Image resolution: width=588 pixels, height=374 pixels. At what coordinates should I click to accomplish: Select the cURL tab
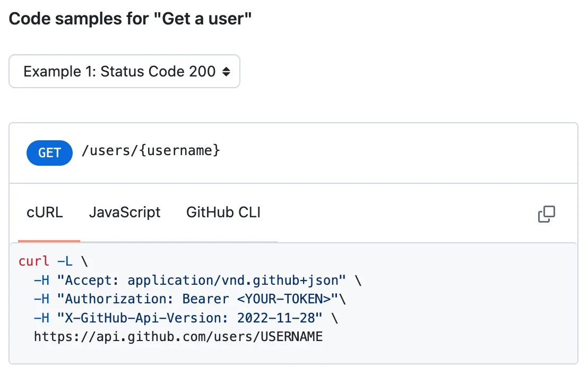click(x=44, y=212)
